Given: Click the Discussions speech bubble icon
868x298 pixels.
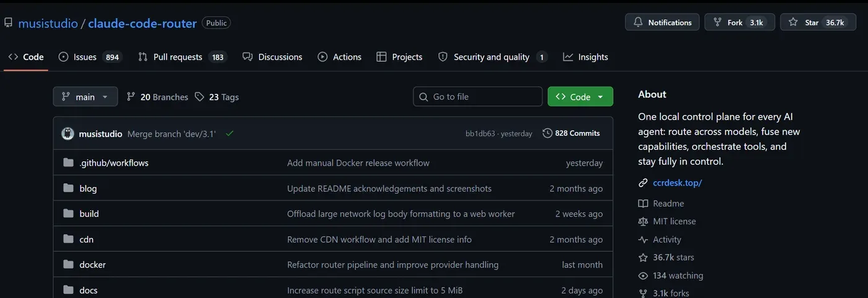Looking at the screenshot, I should point(247,57).
